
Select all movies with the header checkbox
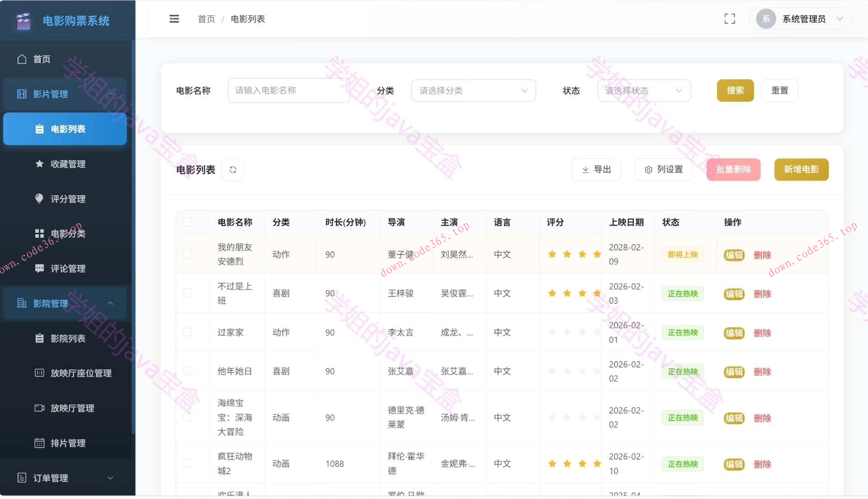click(x=188, y=222)
